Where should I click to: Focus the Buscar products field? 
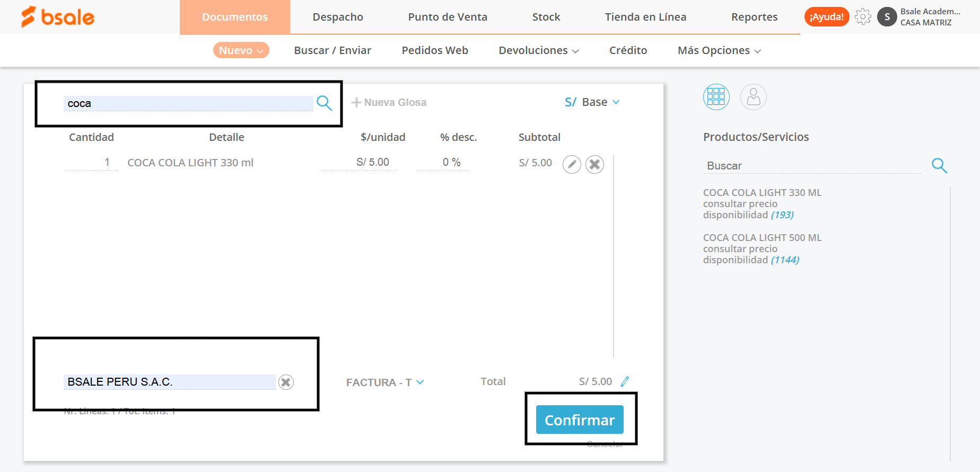[x=812, y=166]
